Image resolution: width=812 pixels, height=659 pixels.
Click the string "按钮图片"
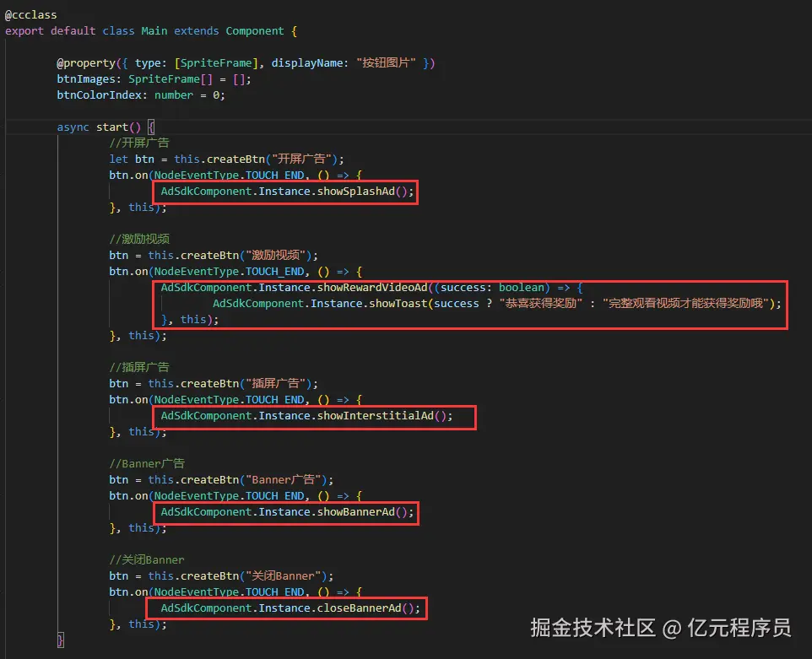(x=386, y=63)
